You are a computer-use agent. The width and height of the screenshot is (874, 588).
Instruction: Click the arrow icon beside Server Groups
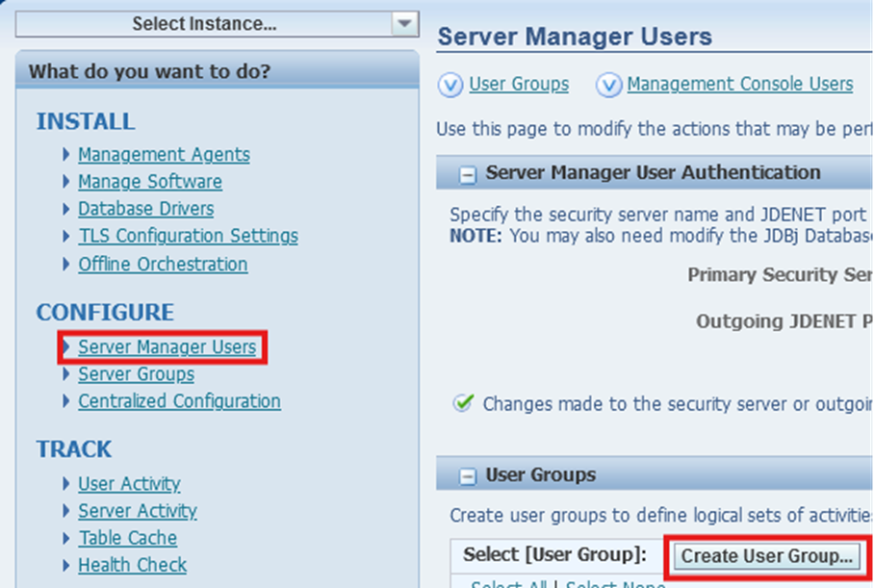(67, 374)
